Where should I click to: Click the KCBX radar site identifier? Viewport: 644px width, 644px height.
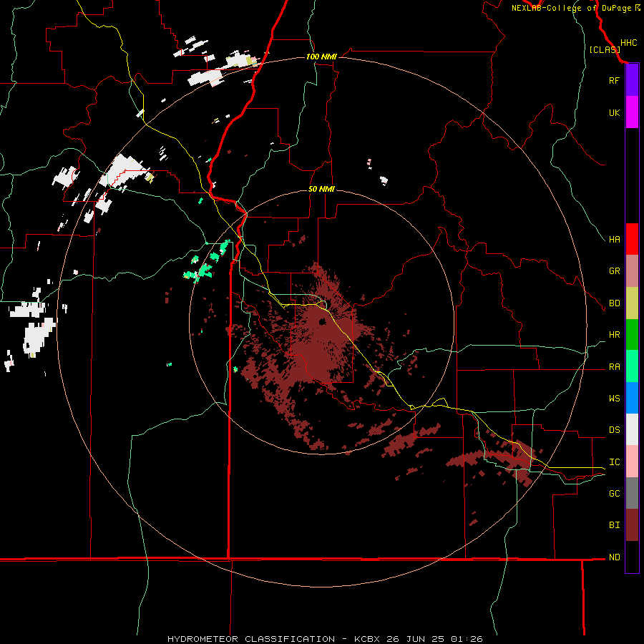coord(367,639)
